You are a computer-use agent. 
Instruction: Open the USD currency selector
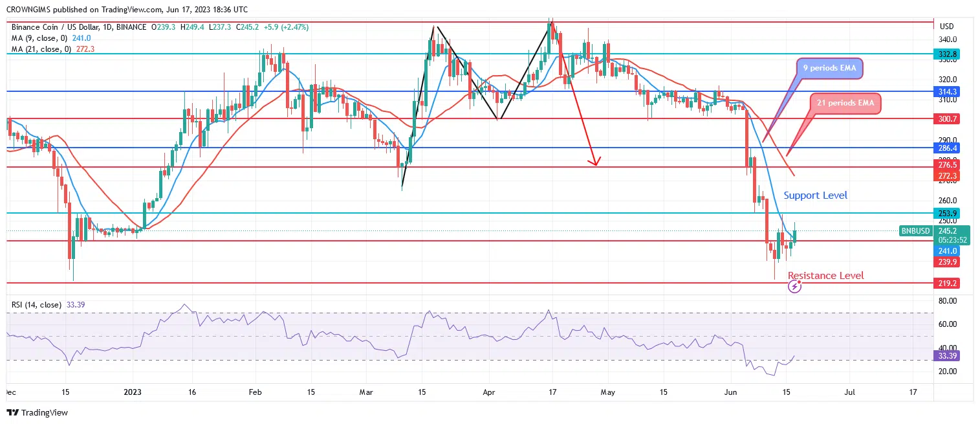pos(946,27)
